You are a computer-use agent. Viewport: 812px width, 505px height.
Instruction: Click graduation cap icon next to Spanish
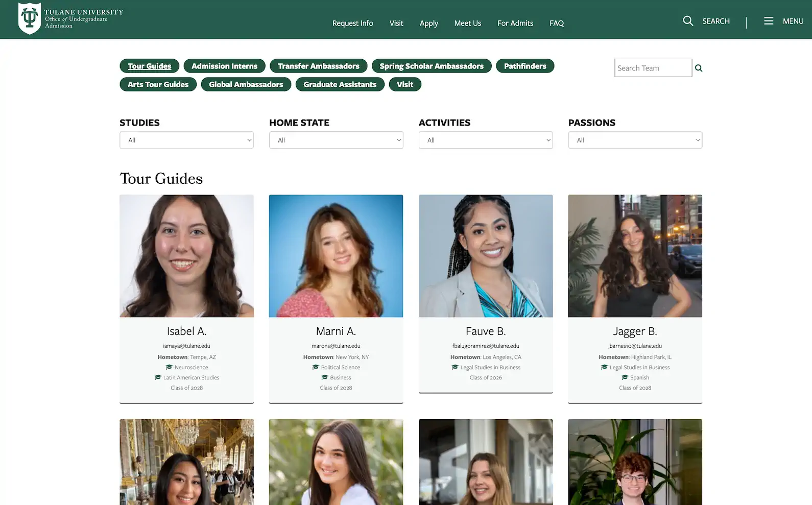pos(625,377)
